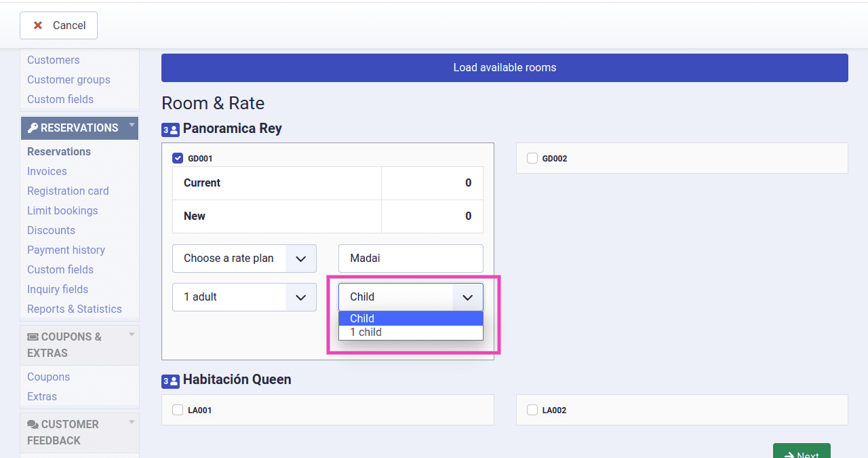Select the LA001 room checkbox
Viewport: 868px width, 458px height.
[x=178, y=410]
